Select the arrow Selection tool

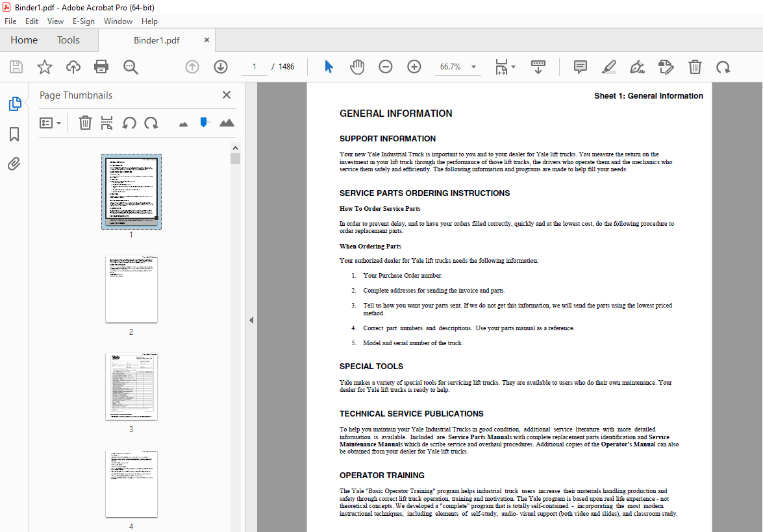(329, 67)
